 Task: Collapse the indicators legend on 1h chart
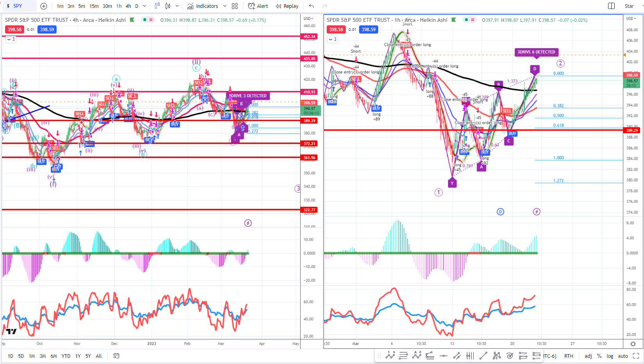coord(333,39)
